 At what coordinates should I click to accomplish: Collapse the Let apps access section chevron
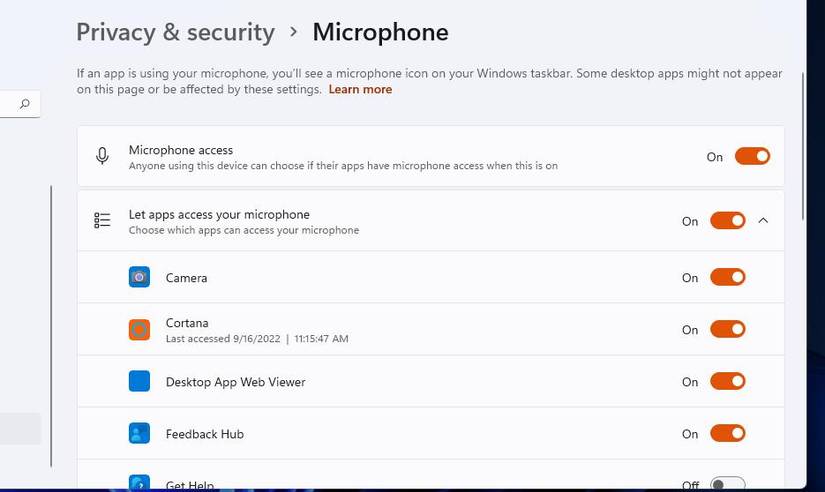[x=763, y=220]
